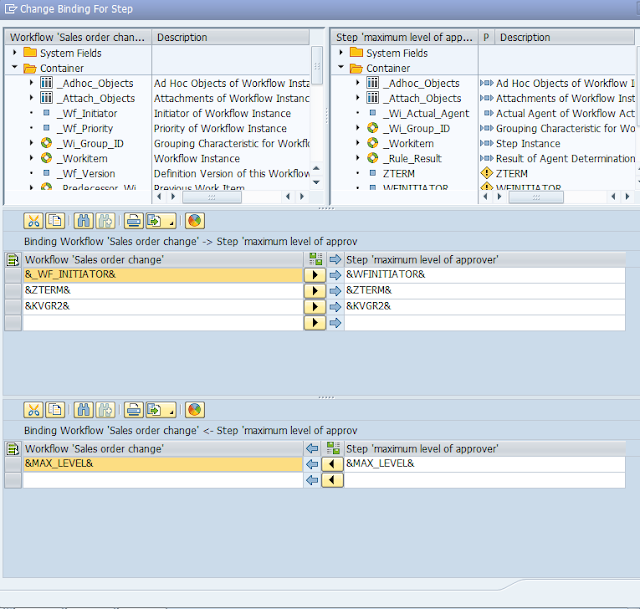Click &MAX_LEVEL& workflow binding field
This screenshot has width=640, height=609.
pyautogui.click(x=163, y=464)
